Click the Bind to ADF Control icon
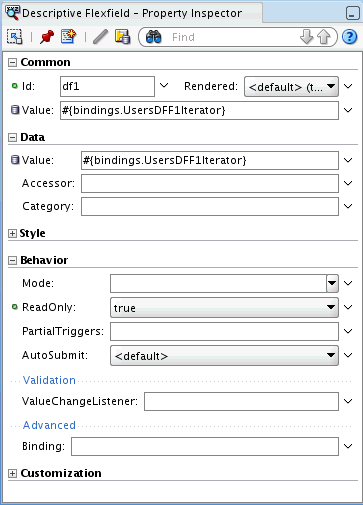The image size is (363, 505). [x=122, y=37]
